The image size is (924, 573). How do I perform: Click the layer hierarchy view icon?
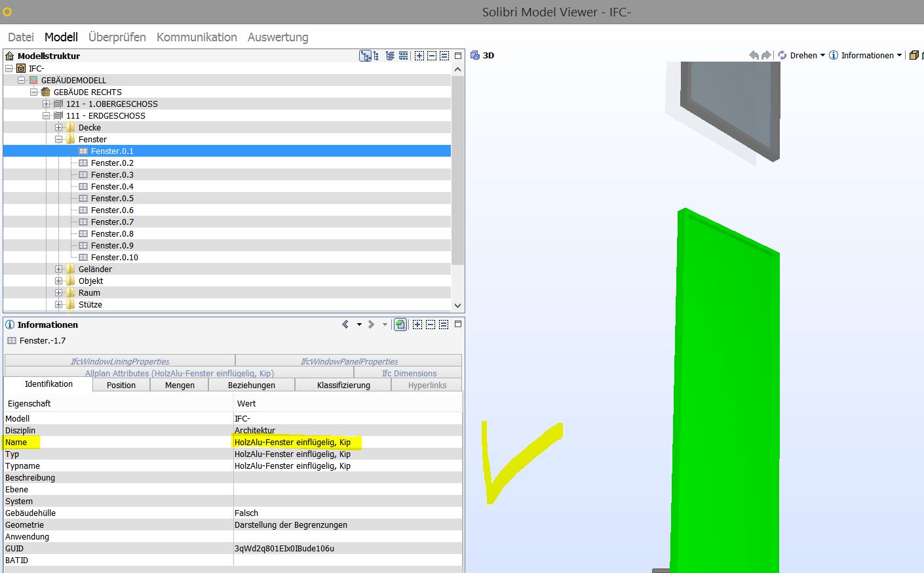click(x=391, y=56)
